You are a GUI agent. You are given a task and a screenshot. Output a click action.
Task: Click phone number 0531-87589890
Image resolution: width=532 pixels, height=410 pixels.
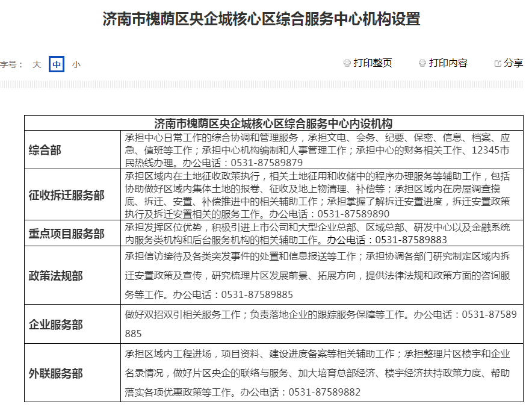pos(353,214)
